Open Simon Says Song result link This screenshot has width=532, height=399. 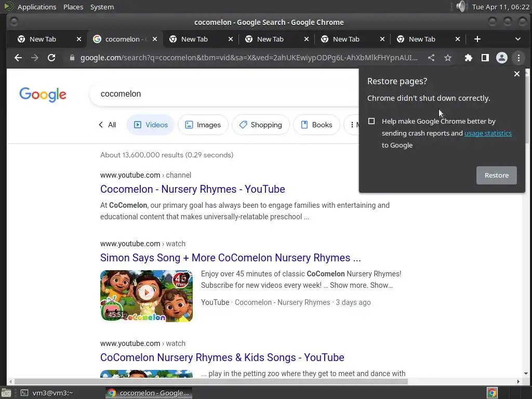pos(230,258)
